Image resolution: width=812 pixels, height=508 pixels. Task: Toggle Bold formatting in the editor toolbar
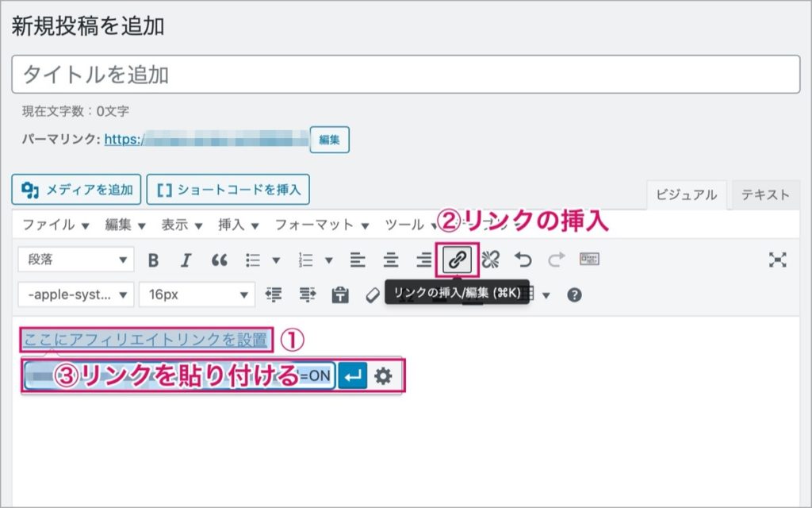[153, 260]
